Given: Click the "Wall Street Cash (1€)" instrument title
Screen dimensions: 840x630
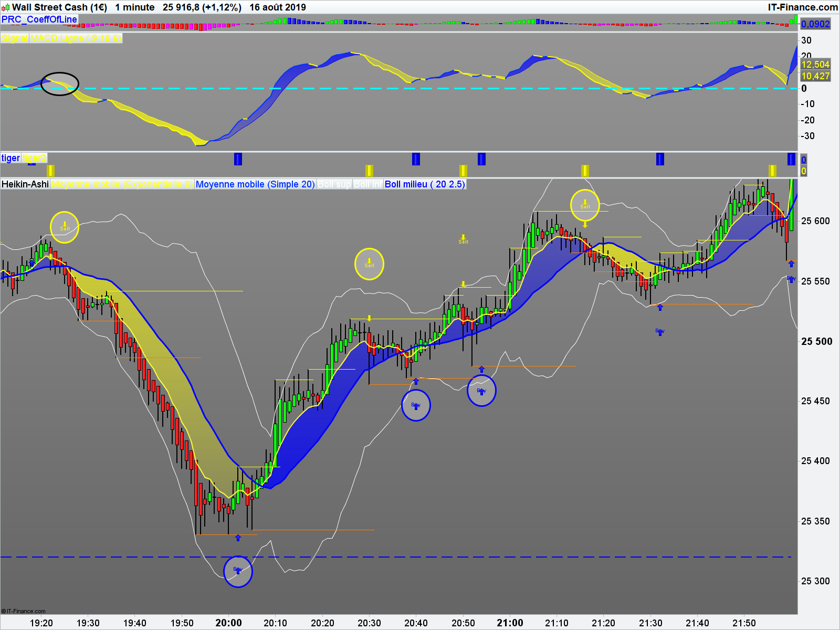Looking at the screenshot, I should click(59, 7).
